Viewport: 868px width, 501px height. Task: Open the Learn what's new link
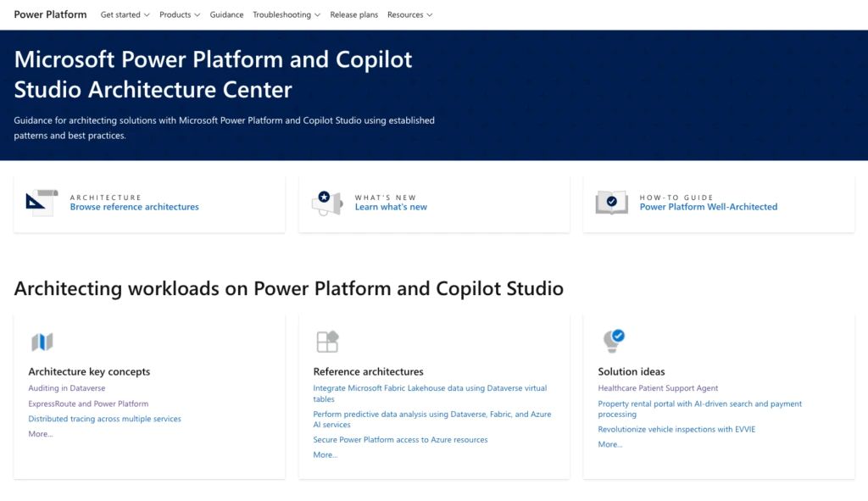[391, 207]
